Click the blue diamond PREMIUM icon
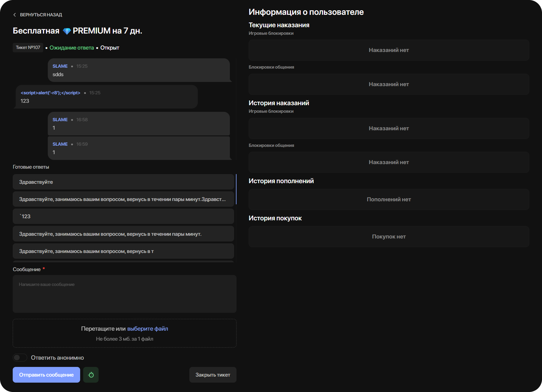This screenshot has width=542, height=392. point(67,31)
